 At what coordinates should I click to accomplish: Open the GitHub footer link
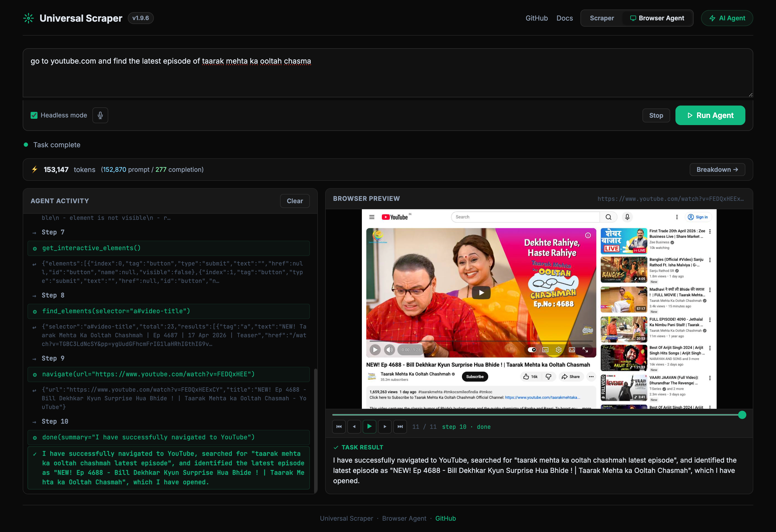coord(446,518)
